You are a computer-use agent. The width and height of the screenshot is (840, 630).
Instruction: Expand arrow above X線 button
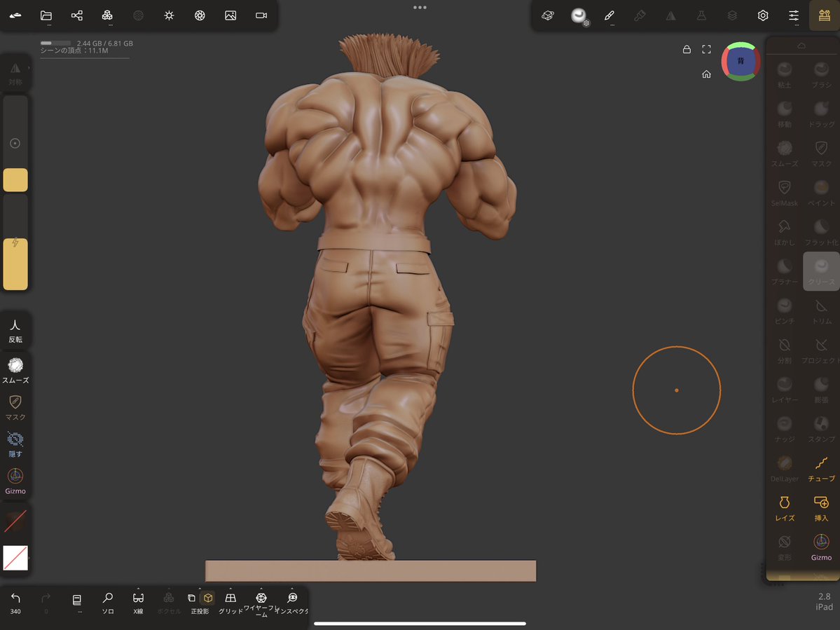coord(138,589)
